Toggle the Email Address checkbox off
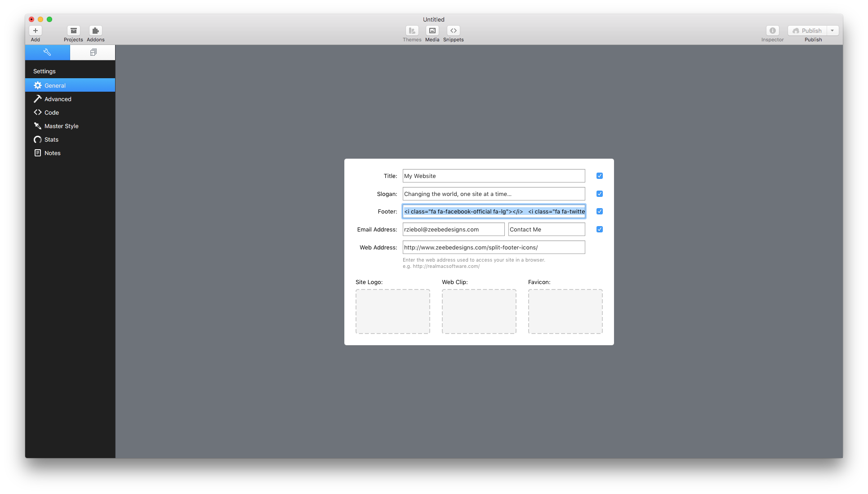Screen dimensions: 868x494 coord(600,229)
